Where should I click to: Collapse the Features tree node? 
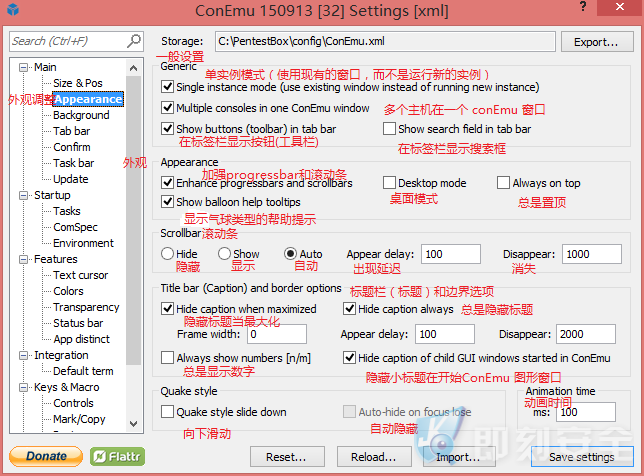coord(24,259)
